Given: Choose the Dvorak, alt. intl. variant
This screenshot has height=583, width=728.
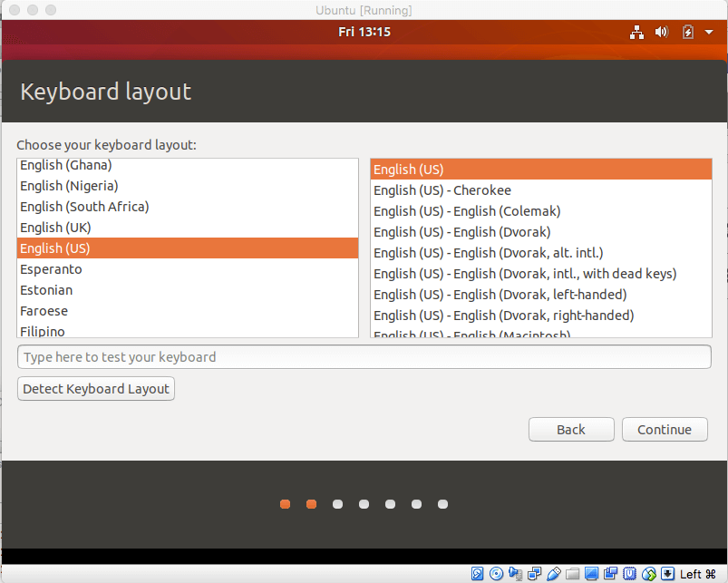Looking at the screenshot, I should point(541,253).
